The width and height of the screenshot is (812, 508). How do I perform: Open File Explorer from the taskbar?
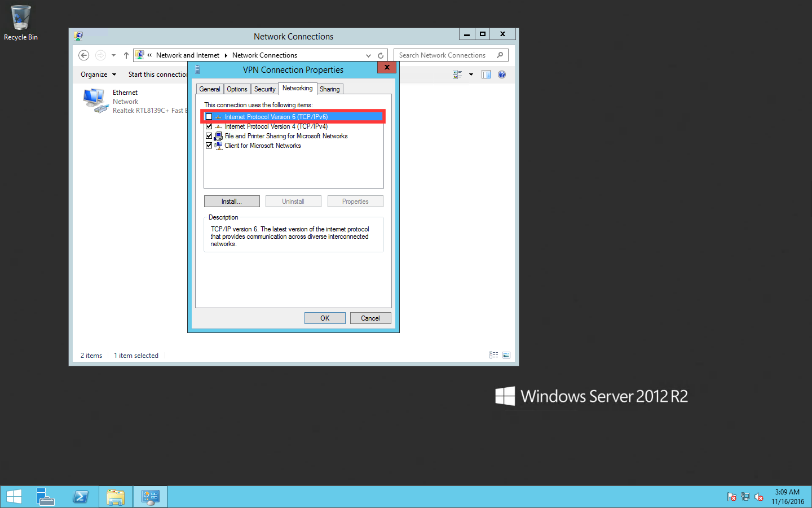click(x=116, y=497)
